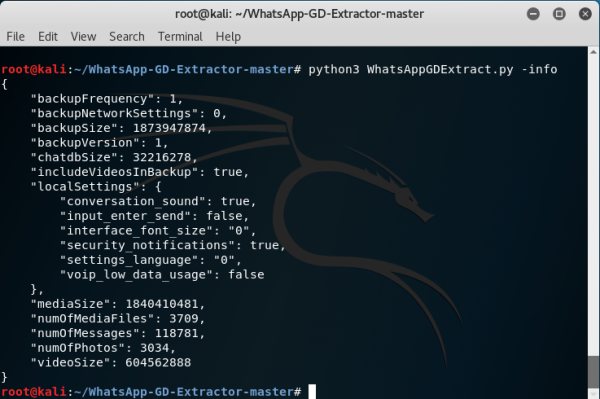This screenshot has height=399, width=600.
Task: Click the scrollbar thumb at bottom
Action: (593, 373)
